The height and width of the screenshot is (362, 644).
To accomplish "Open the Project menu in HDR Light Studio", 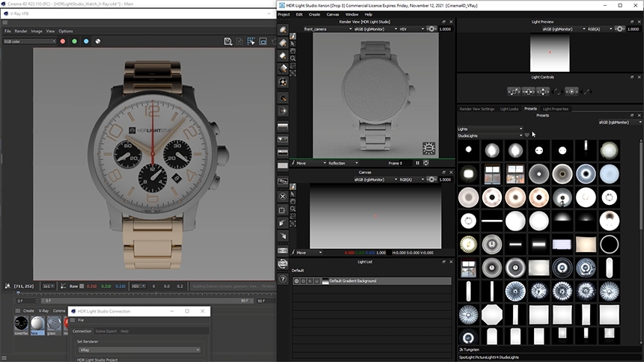I will [284, 14].
